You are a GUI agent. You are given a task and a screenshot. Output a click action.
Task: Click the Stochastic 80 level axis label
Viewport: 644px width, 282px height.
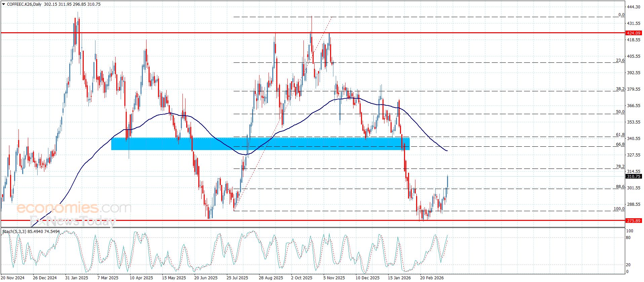(629, 238)
